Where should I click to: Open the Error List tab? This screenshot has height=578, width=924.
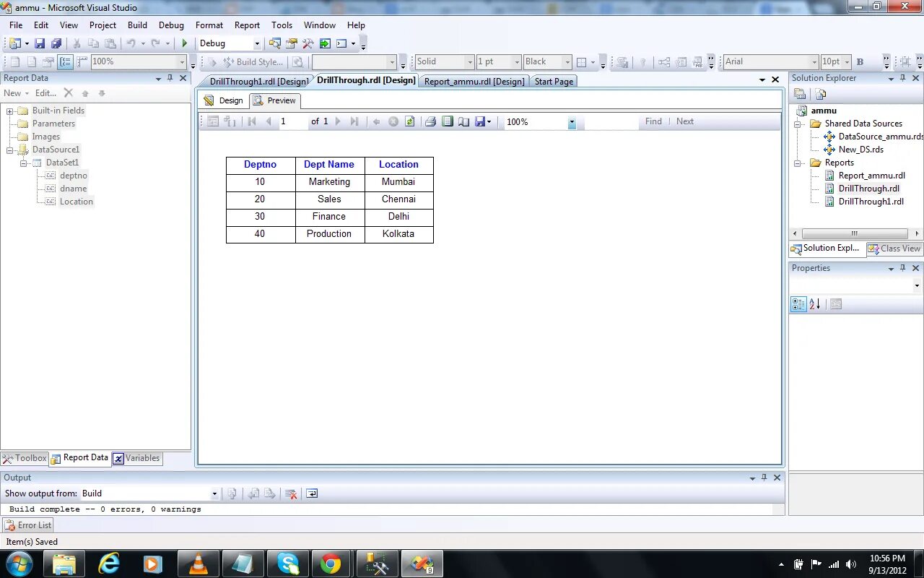pyautogui.click(x=28, y=525)
